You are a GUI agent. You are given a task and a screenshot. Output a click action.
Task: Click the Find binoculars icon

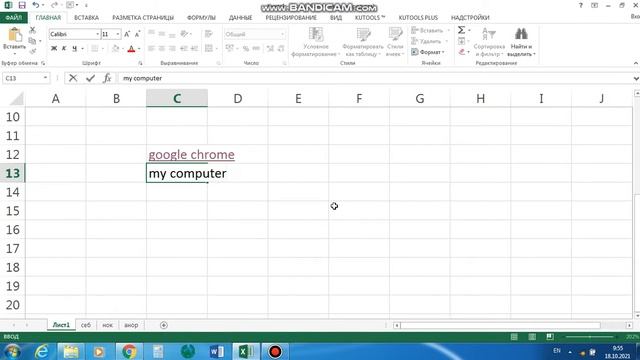(x=521, y=34)
